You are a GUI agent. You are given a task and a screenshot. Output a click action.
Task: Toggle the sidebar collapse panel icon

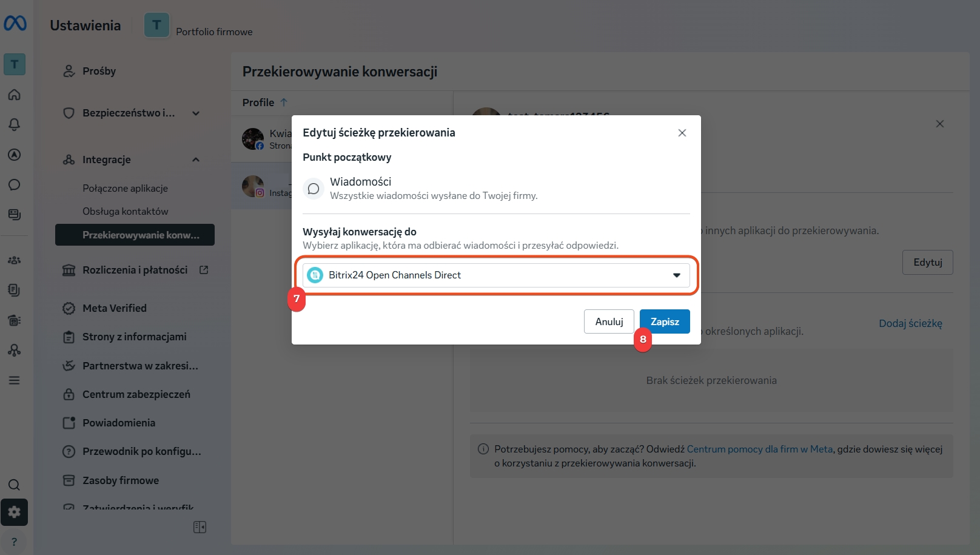(200, 527)
